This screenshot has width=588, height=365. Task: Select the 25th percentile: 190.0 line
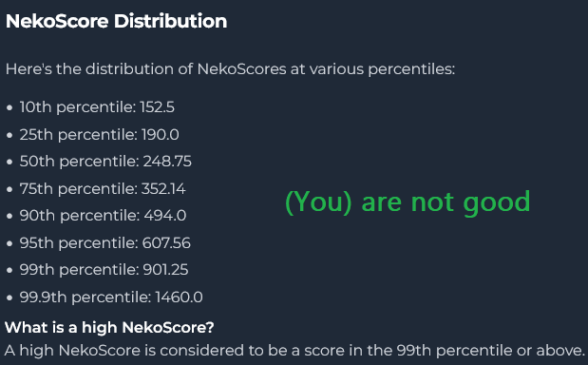click(99, 135)
